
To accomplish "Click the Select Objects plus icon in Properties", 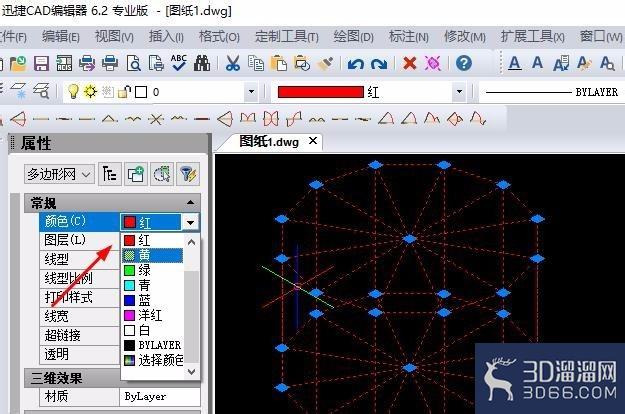I will 136,174.
